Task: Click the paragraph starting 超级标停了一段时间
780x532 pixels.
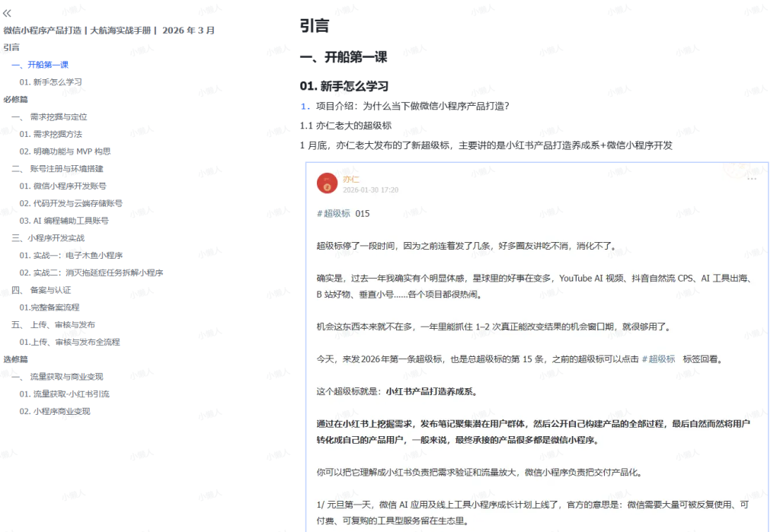Action: coord(467,246)
